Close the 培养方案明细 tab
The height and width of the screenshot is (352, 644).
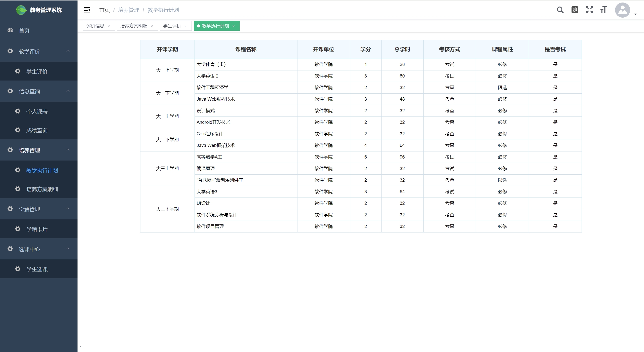click(x=152, y=26)
